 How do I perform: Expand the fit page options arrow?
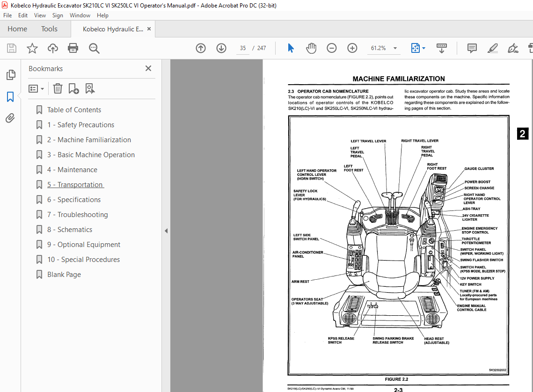[423, 48]
